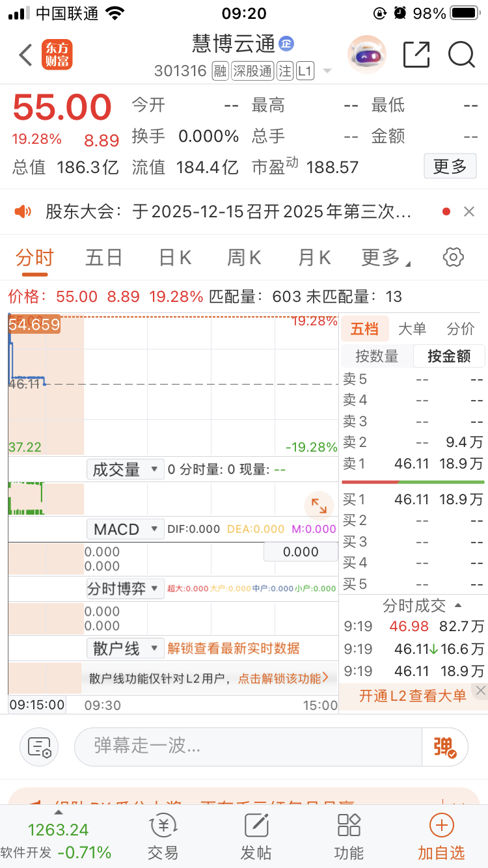Viewport: 488px width, 868px height.
Task: Open search with the magnifier icon
Action: (x=461, y=55)
